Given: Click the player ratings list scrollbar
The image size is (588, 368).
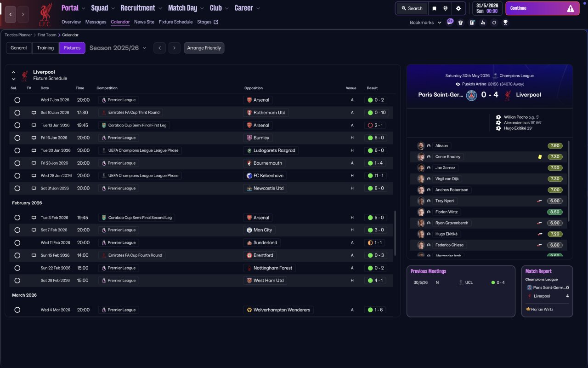Looking at the screenshot, I should tap(569, 181).
